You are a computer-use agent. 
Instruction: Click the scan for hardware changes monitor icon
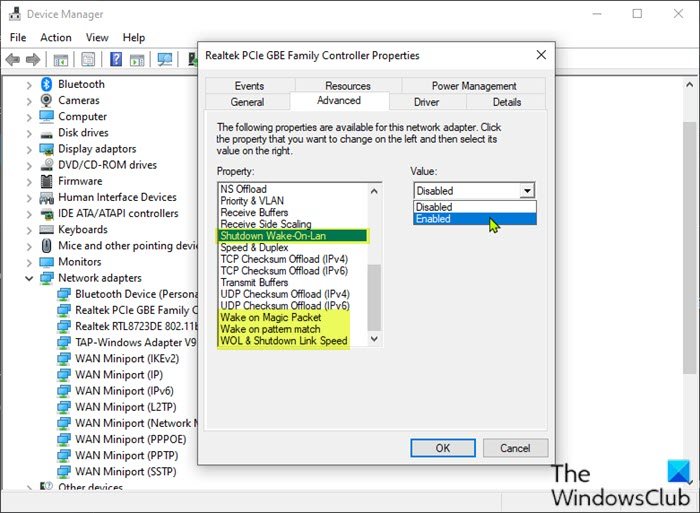165,59
